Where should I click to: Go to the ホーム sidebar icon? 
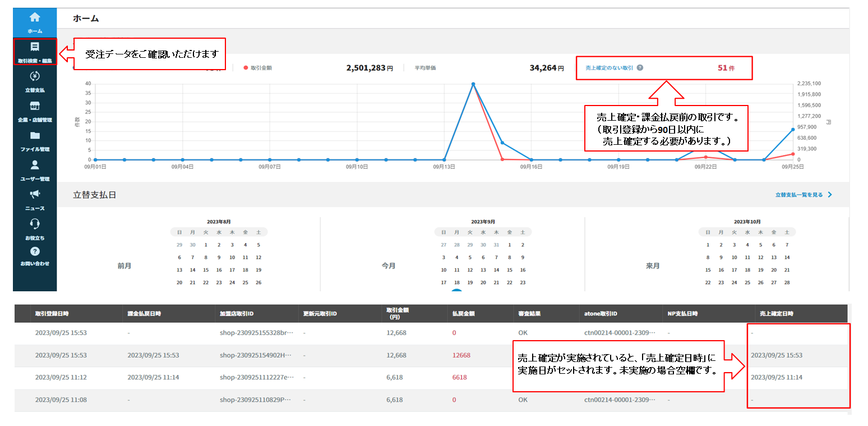click(35, 18)
